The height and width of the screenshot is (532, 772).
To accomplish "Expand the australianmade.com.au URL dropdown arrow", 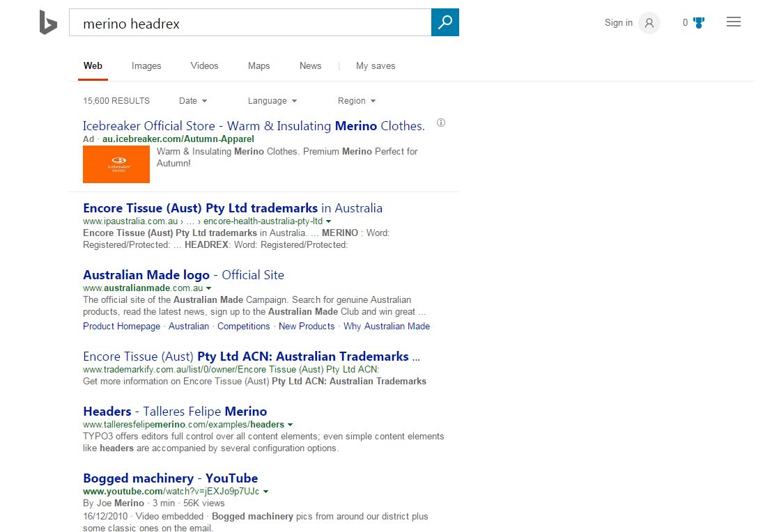I will [209, 288].
